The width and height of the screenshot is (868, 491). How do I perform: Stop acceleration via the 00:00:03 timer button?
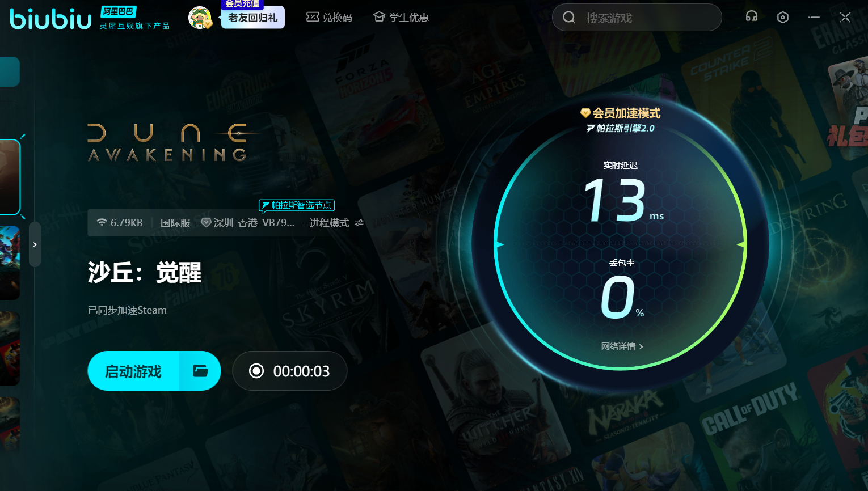click(289, 371)
